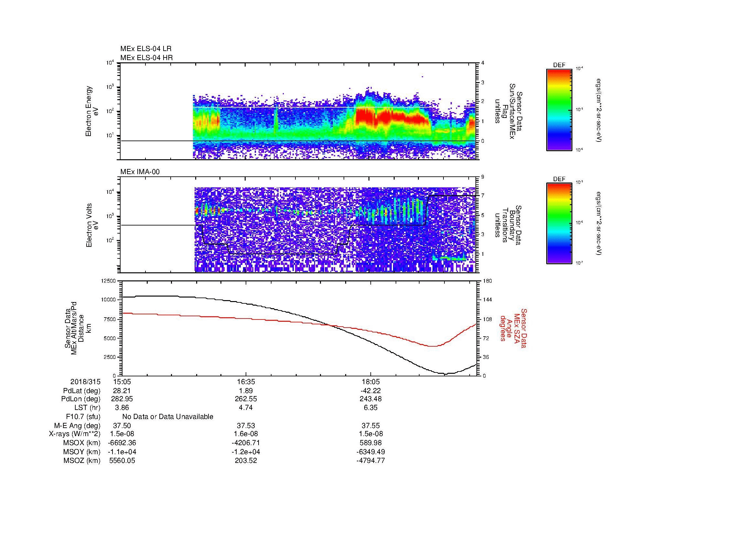
Task: Click the 180 SZA axis tick label
Action: (x=488, y=281)
